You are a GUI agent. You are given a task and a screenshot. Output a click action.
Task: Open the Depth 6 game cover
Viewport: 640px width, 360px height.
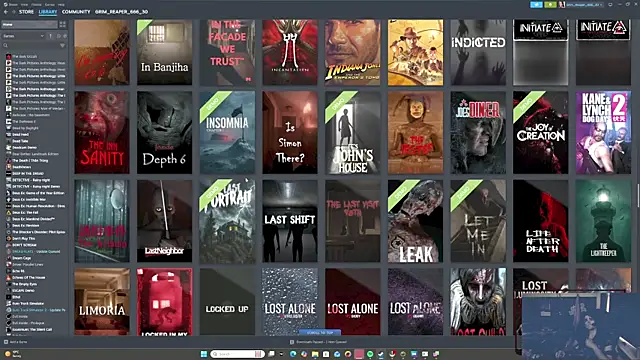[164, 133]
